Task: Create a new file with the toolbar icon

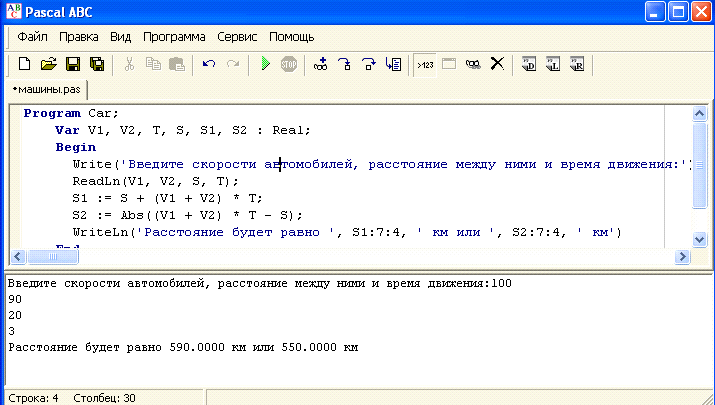Action: pyautogui.click(x=25, y=64)
